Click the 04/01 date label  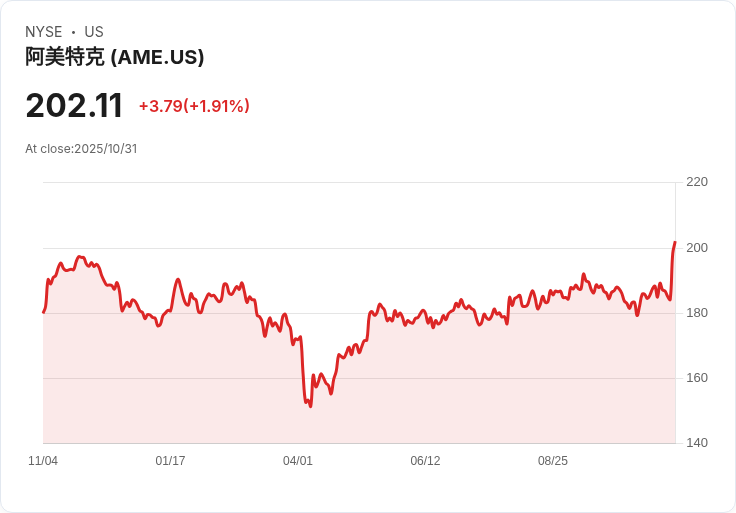pyautogui.click(x=298, y=461)
